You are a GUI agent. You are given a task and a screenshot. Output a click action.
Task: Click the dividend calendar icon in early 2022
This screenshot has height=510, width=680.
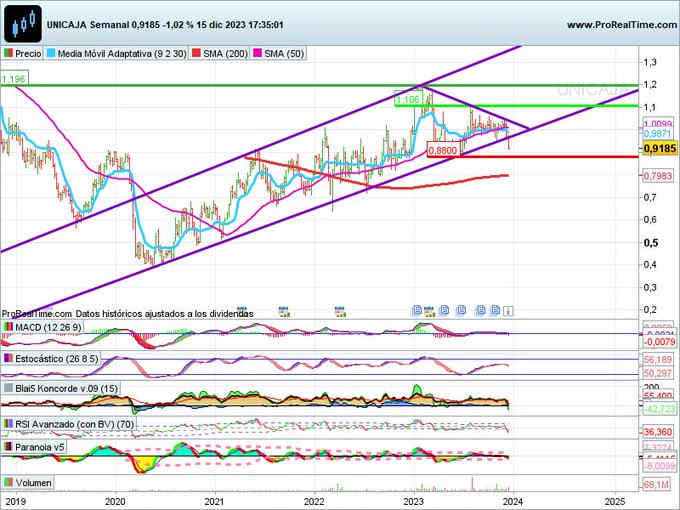(340, 311)
